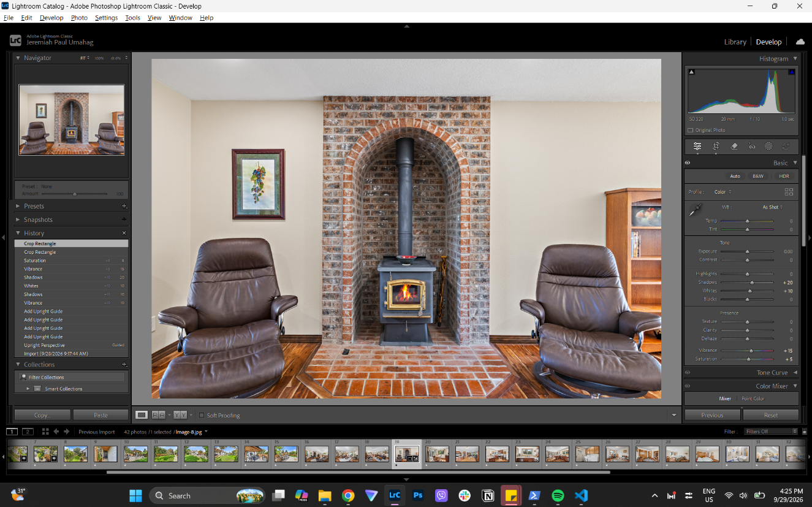Select the Point Color tab
The width and height of the screenshot is (812, 507).
[x=753, y=398]
